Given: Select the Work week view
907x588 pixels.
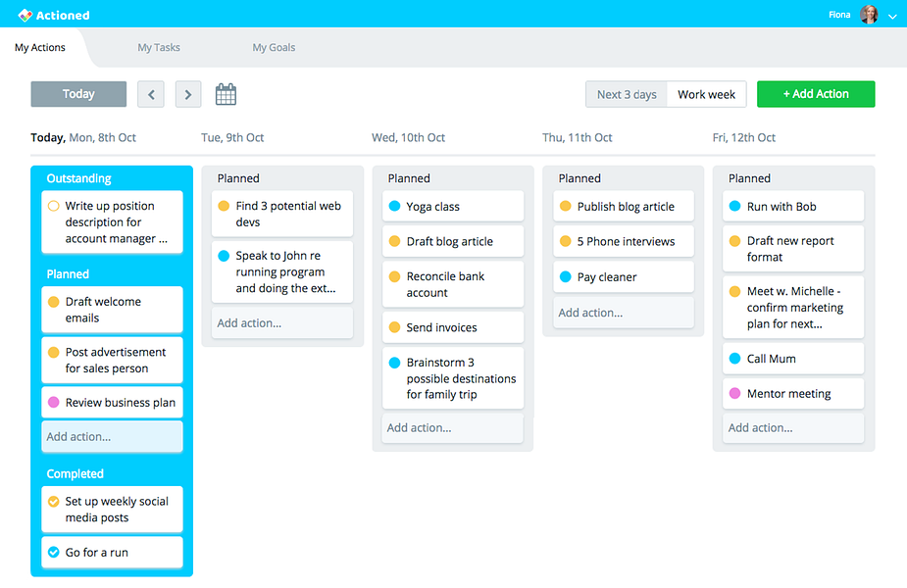Looking at the screenshot, I should pos(706,94).
